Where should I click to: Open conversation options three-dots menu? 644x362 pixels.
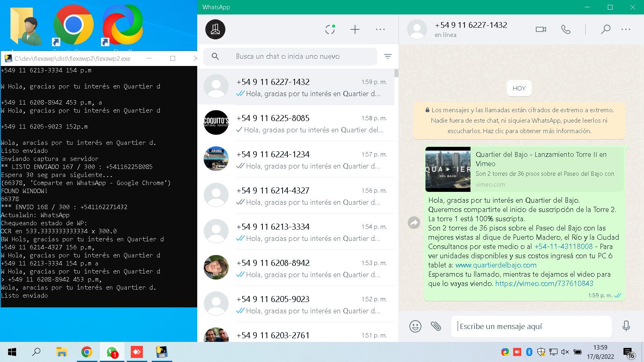tap(626, 29)
